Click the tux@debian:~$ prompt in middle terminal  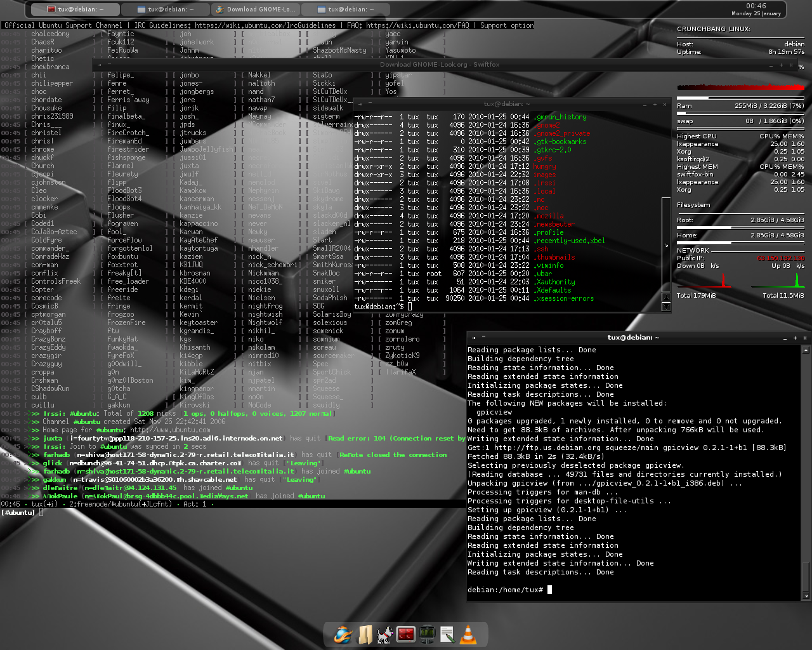point(379,307)
